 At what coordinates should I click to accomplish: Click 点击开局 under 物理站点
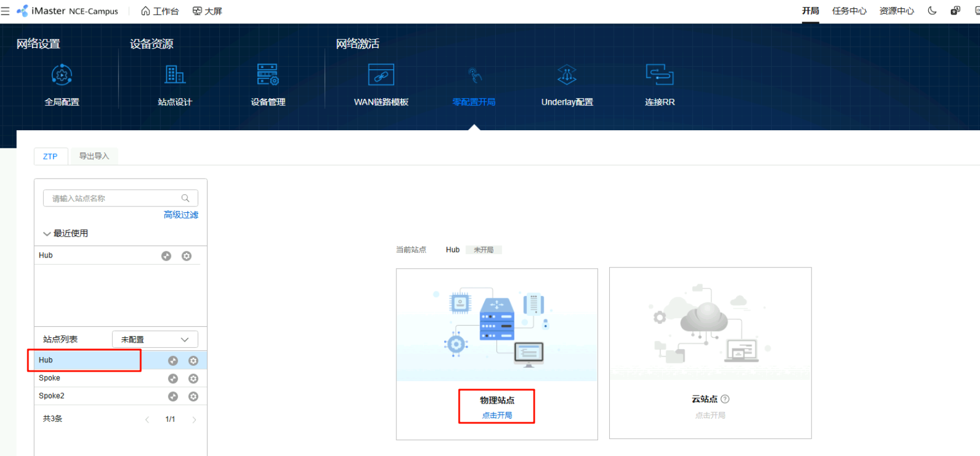[497, 415]
